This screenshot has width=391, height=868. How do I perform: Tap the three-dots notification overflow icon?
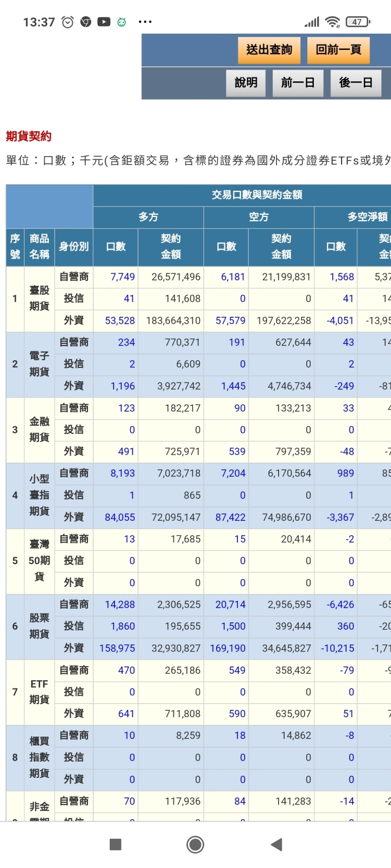tap(145, 22)
